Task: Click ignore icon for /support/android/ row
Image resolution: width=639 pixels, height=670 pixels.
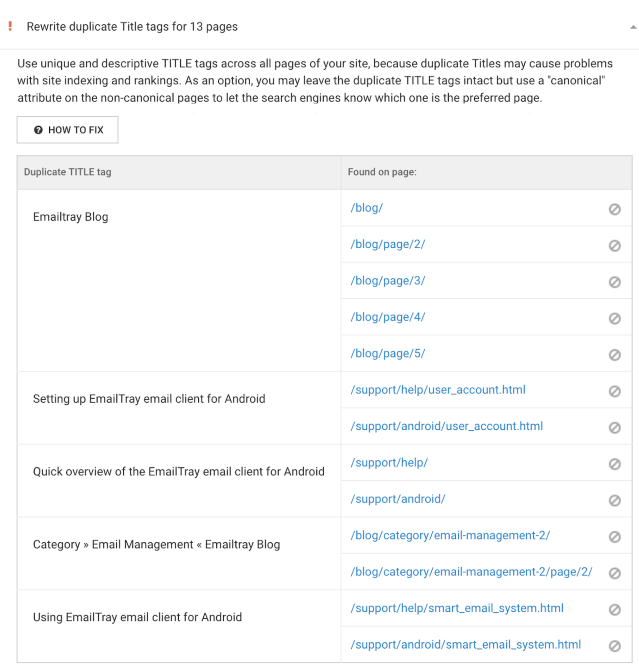Action: pyautogui.click(x=615, y=500)
